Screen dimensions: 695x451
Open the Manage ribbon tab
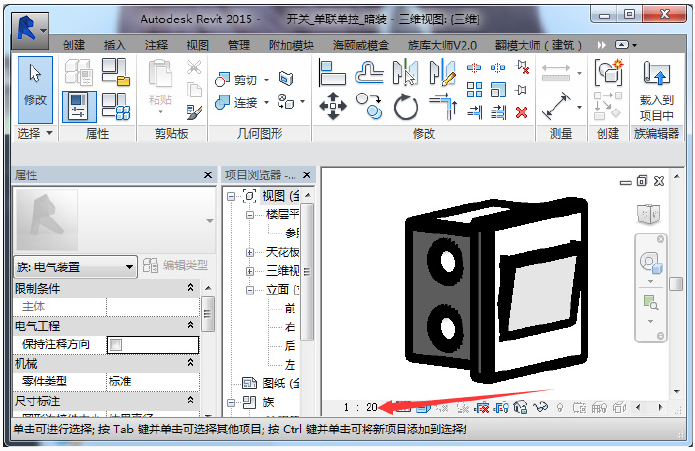(x=239, y=45)
